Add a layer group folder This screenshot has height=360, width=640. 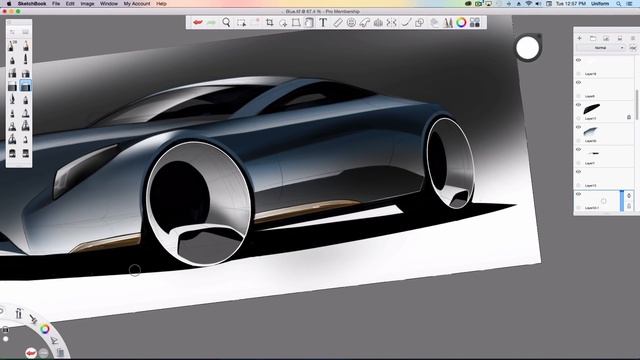[593, 38]
